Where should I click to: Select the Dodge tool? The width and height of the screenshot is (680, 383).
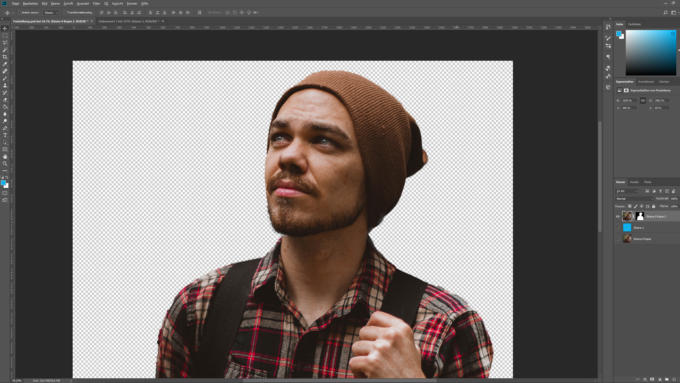[5, 121]
